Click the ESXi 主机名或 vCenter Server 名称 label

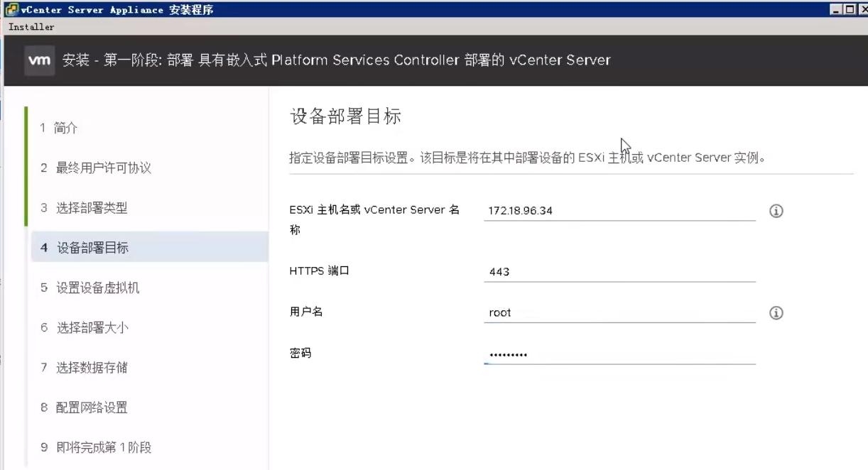click(374, 220)
